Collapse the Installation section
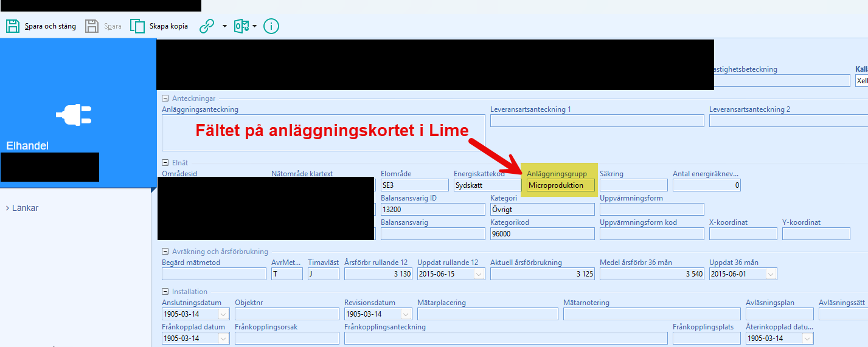868x347 pixels. tap(165, 292)
